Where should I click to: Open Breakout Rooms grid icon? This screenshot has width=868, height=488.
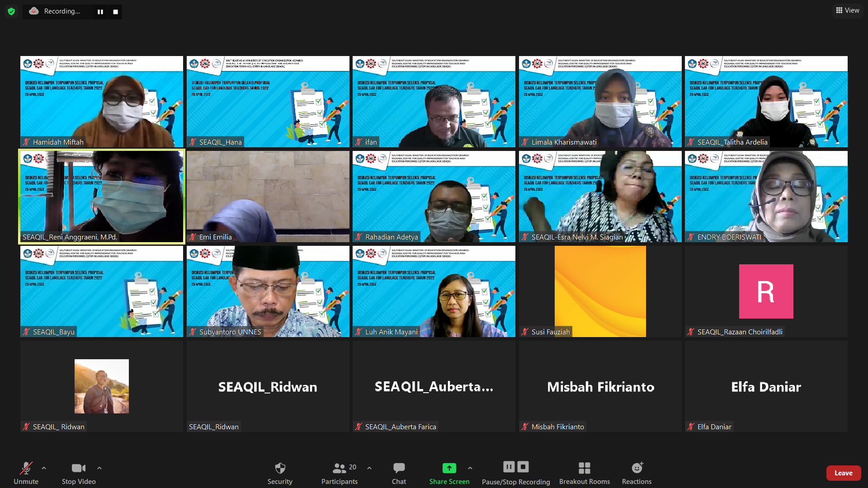click(x=584, y=468)
